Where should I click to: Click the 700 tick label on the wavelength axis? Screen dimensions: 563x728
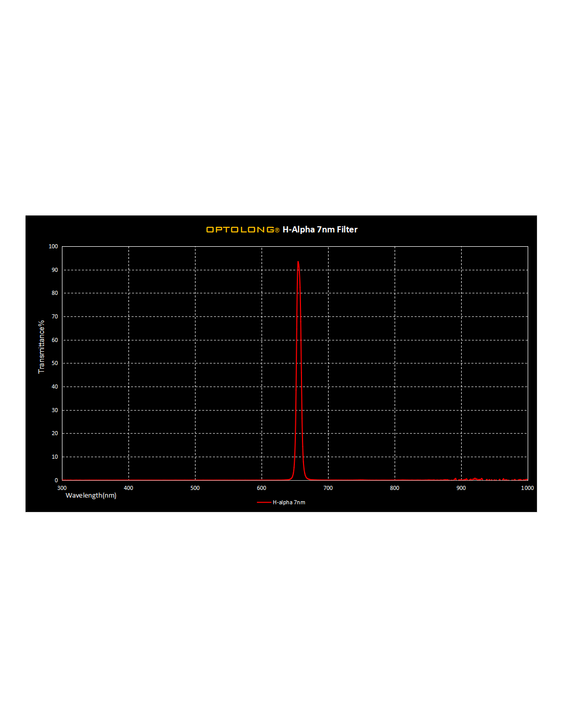coord(328,488)
